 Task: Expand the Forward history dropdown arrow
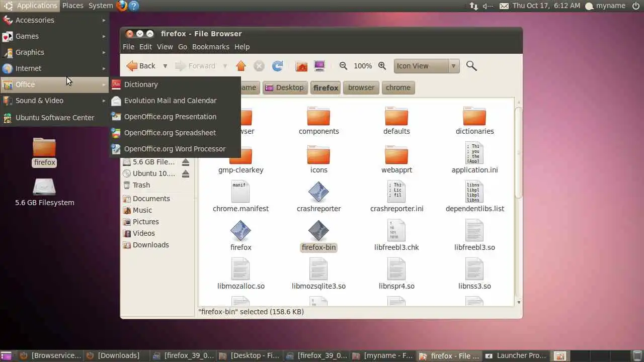tap(225, 66)
